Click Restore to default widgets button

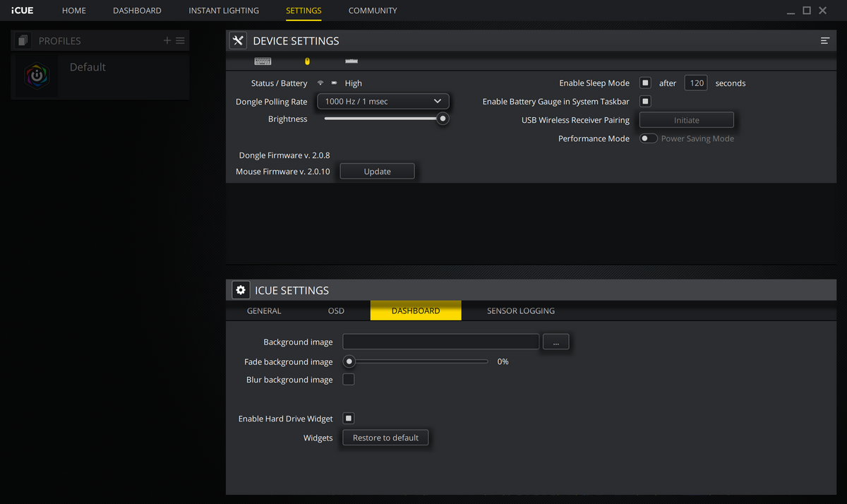(x=385, y=438)
